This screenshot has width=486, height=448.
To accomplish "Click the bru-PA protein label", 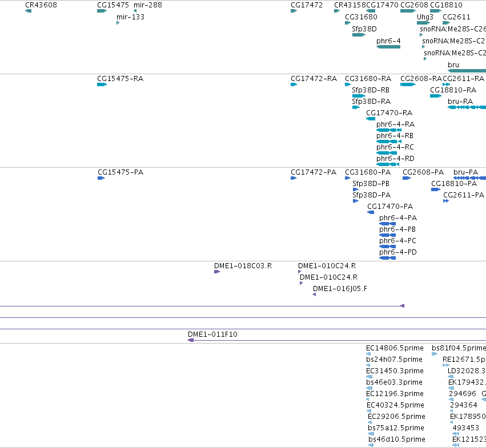I will [x=465, y=172].
